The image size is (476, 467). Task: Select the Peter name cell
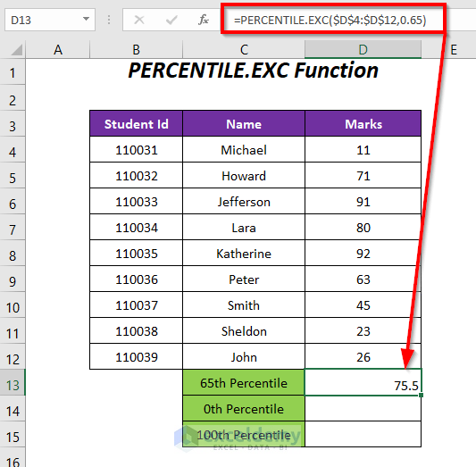click(x=244, y=279)
